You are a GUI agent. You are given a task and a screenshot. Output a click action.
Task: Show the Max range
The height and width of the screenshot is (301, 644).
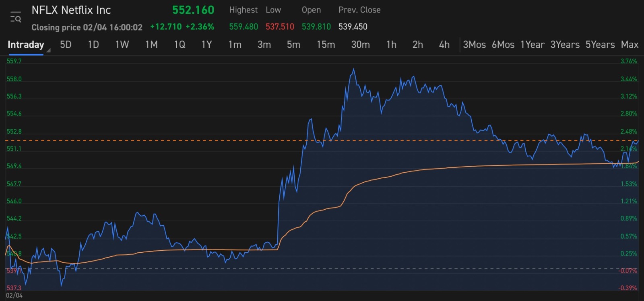tap(630, 45)
